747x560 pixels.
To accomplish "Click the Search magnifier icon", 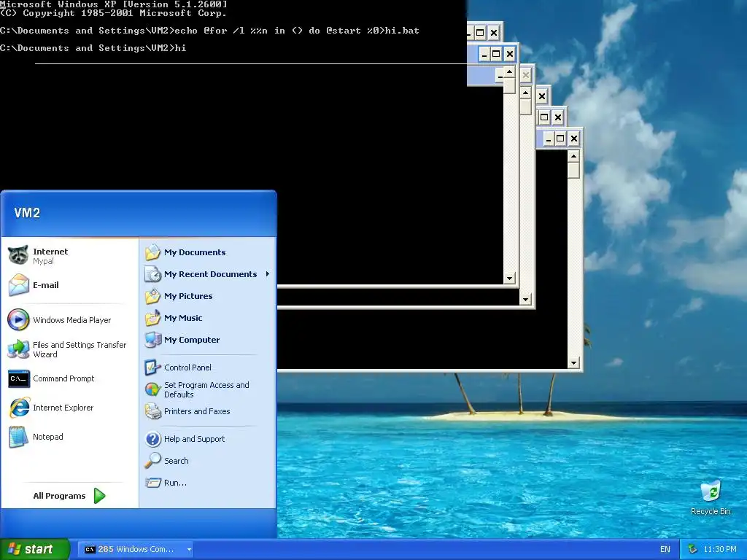I will [x=153, y=461].
